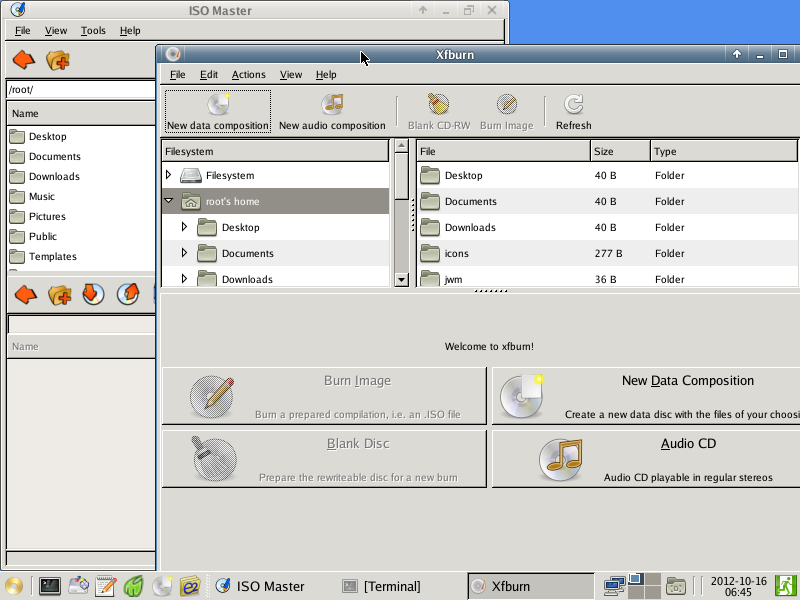Collapse the root's home tree node
Image resolution: width=800 pixels, height=600 pixels.
coord(169,201)
